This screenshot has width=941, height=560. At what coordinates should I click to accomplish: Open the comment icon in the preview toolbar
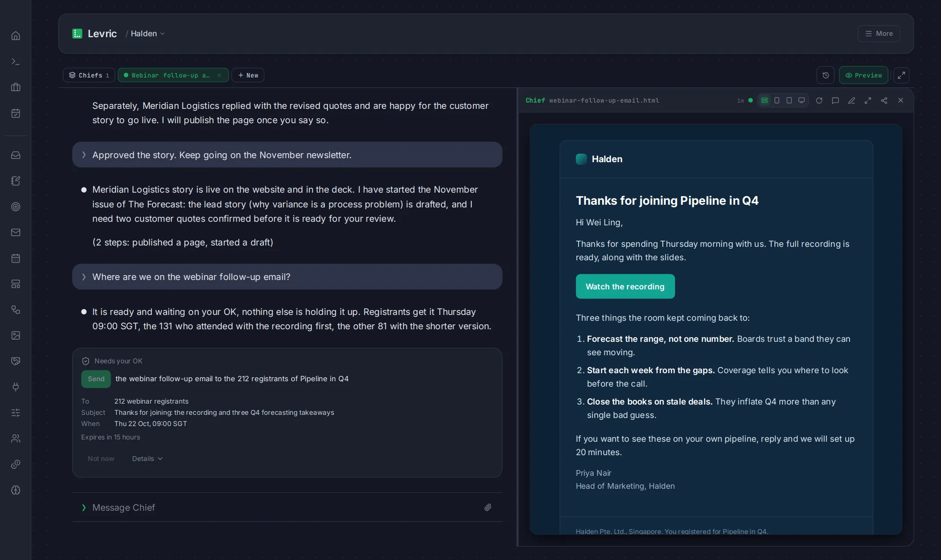click(835, 100)
